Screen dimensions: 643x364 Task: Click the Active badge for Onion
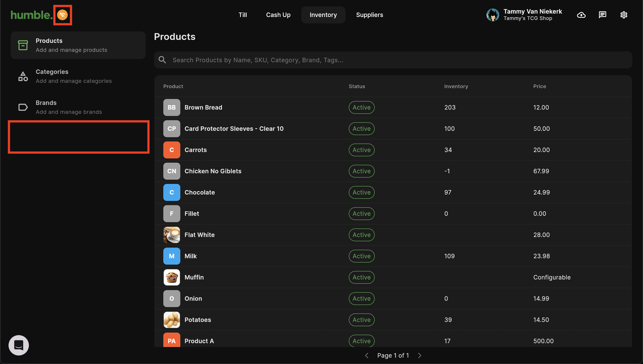pos(361,299)
